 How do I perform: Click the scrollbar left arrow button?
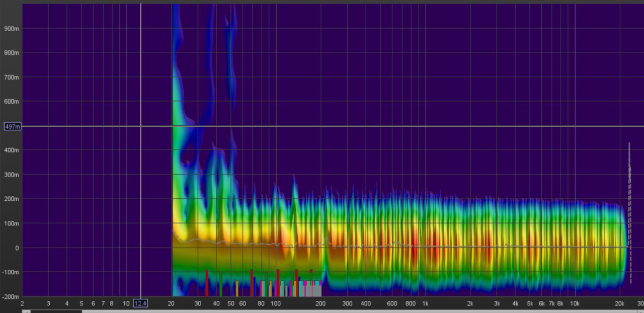tap(26, 311)
